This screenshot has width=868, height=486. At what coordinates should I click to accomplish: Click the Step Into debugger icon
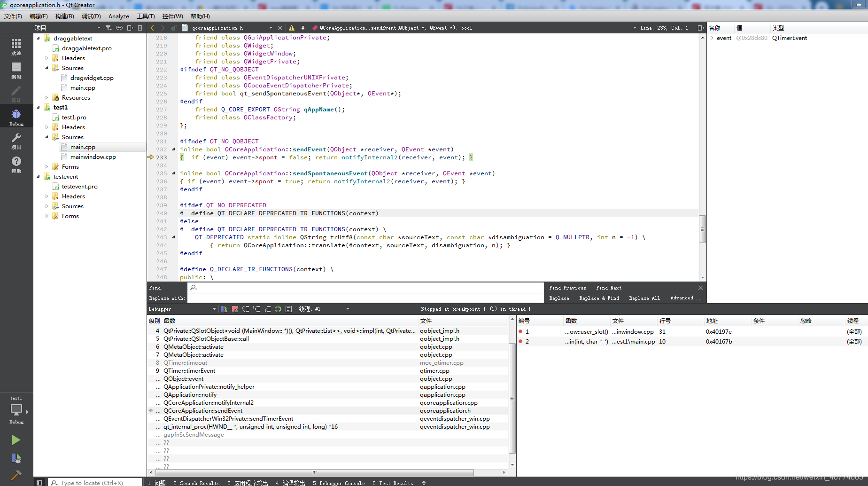pyautogui.click(x=256, y=309)
